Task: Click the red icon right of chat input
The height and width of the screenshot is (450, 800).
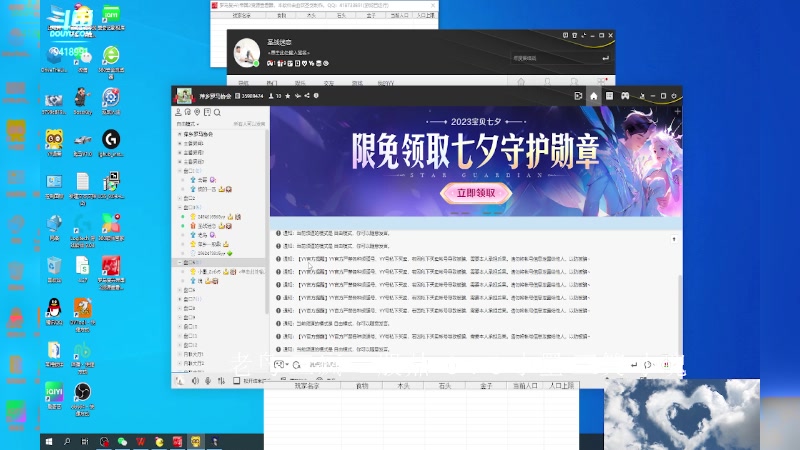Action: (x=666, y=365)
